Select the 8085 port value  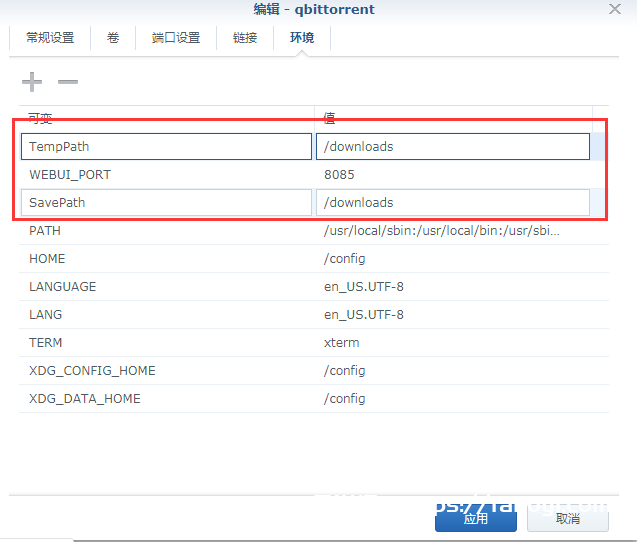point(339,175)
